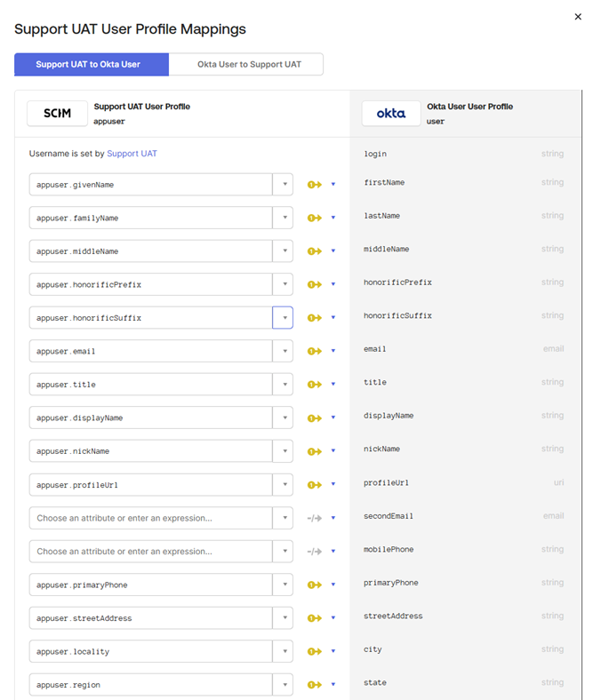This screenshot has height=700, width=593.
Task: Expand the appuser.familyName attribute dropdown
Action: (283, 218)
